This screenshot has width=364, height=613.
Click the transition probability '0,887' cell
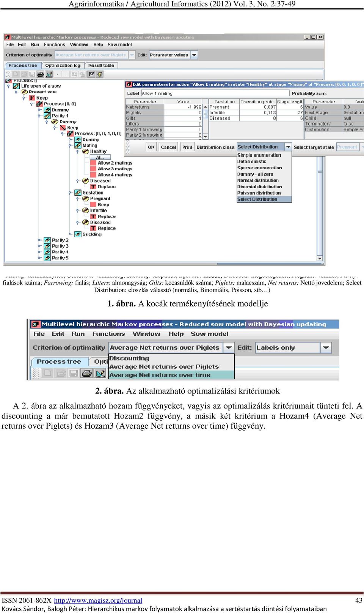[x=258, y=107]
